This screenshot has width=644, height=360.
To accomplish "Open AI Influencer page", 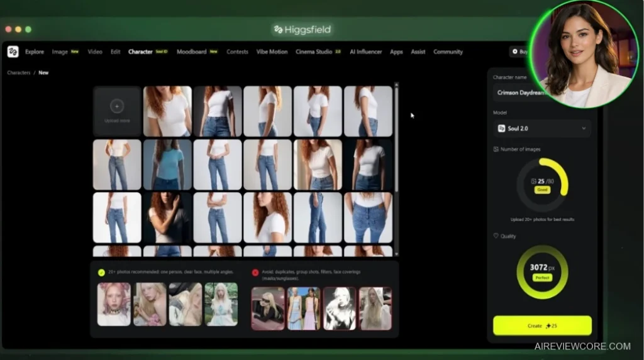I will pos(365,52).
